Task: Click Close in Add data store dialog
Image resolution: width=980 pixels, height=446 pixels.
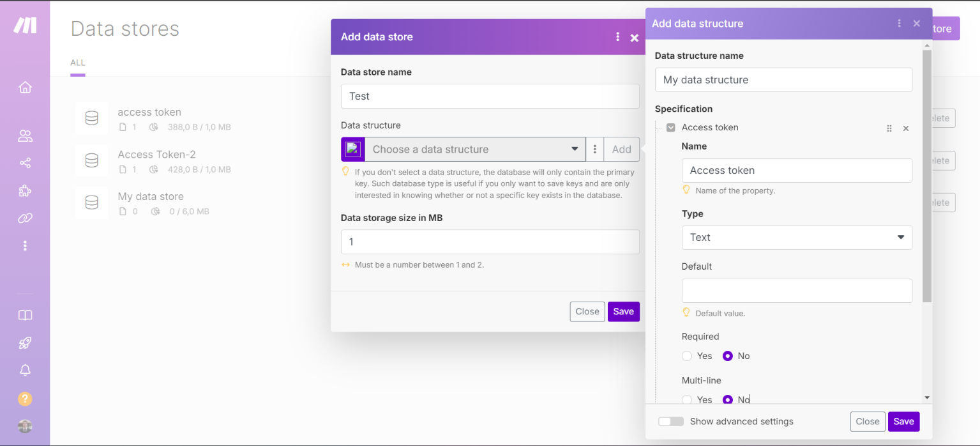Action: (587, 312)
